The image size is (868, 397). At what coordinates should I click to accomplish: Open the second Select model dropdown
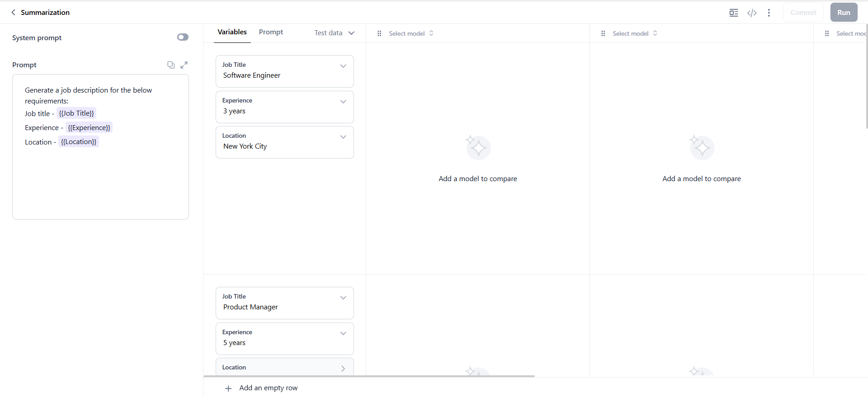[x=635, y=33]
